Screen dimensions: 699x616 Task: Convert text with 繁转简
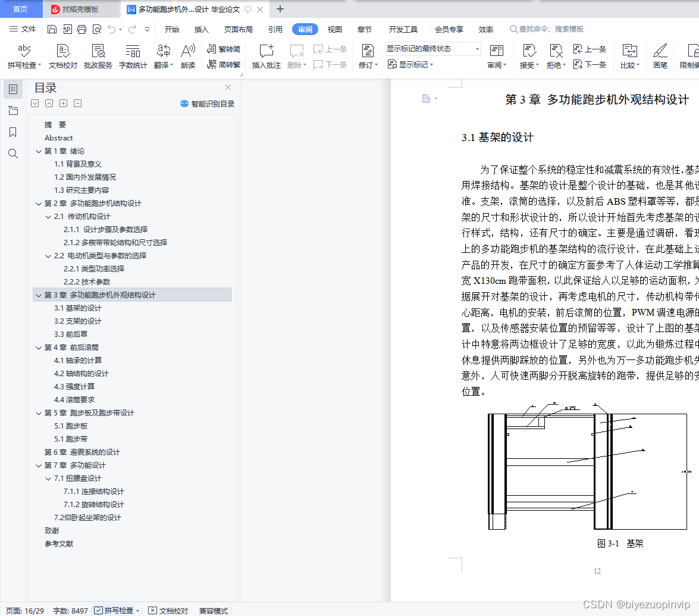click(224, 49)
